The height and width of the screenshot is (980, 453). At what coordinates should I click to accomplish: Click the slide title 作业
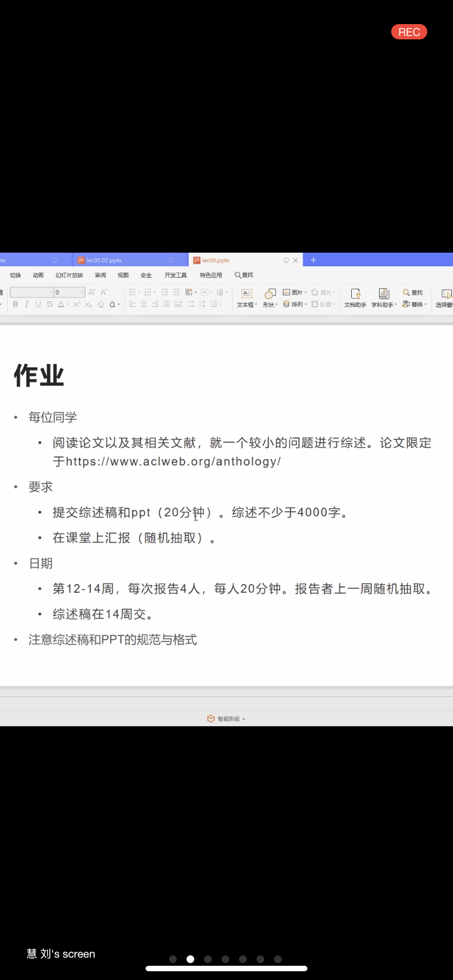click(39, 375)
